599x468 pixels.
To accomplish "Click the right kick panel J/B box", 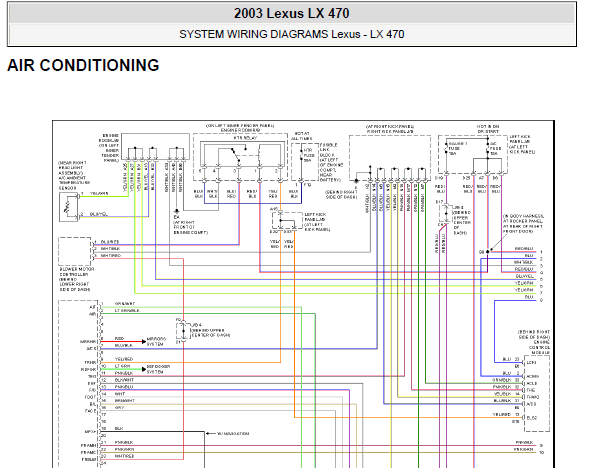I will coord(390,158).
